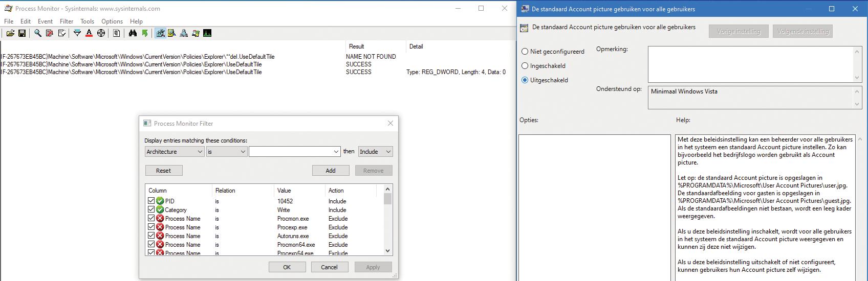This screenshot has height=281, width=868.
Task: Click the Process Monitor Filter dialog title icon
Action: 147,123
